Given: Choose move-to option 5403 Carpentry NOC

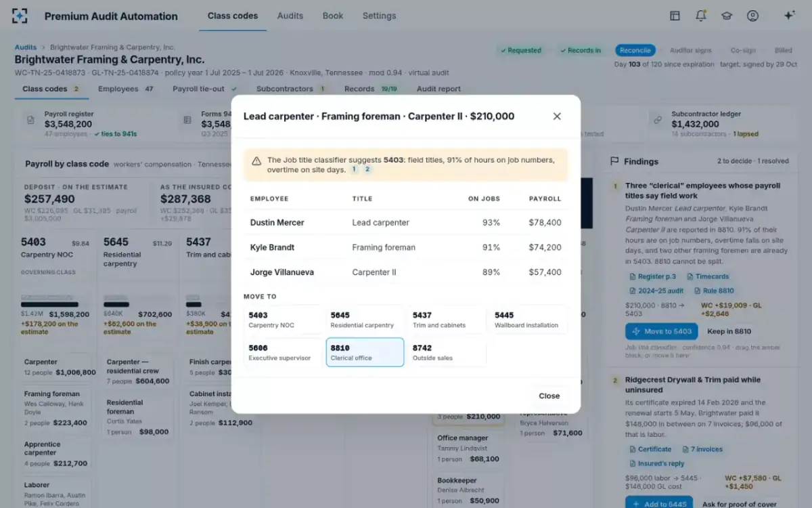Looking at the screenshot, I should (283, 320).
